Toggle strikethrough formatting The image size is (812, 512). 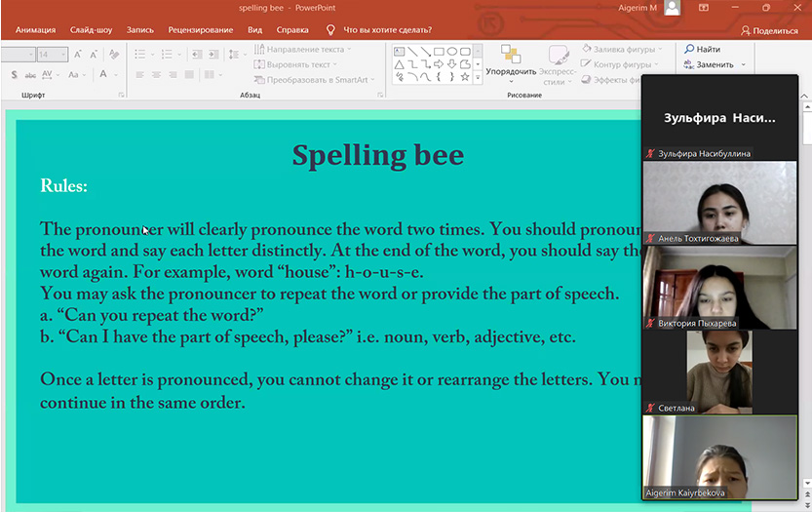[32, 75]
